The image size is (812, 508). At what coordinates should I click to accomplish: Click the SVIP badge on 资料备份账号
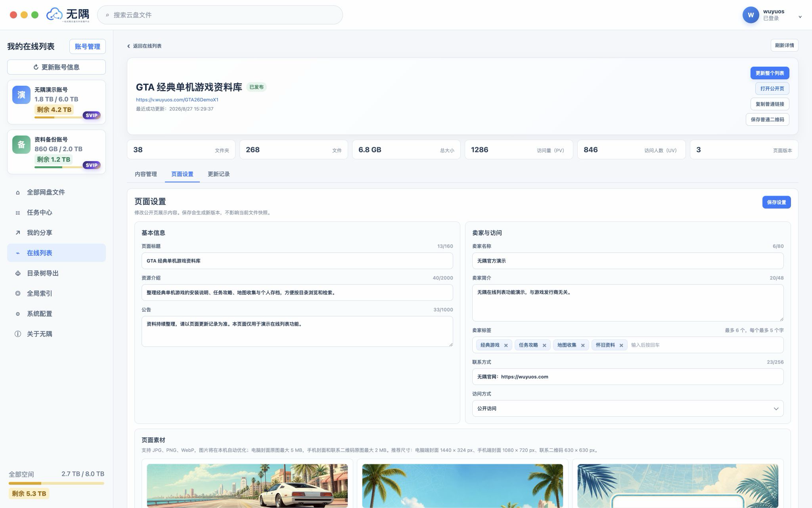pyautogui.click(x=92, y=165)
